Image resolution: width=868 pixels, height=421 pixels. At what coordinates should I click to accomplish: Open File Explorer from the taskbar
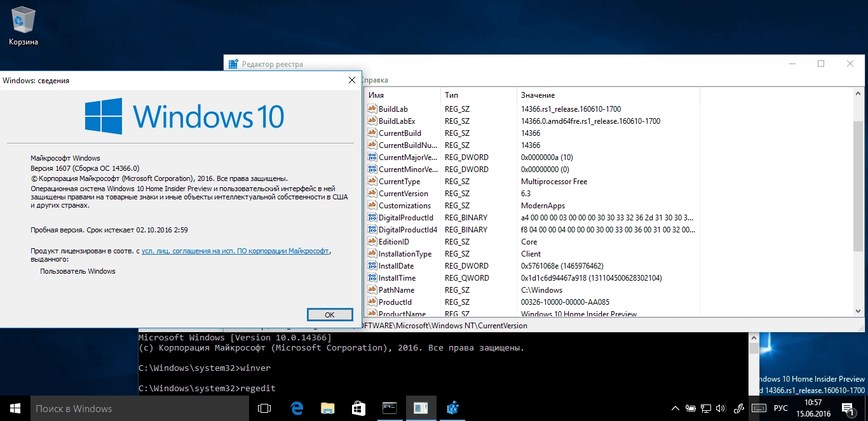[x=327, y=408]
